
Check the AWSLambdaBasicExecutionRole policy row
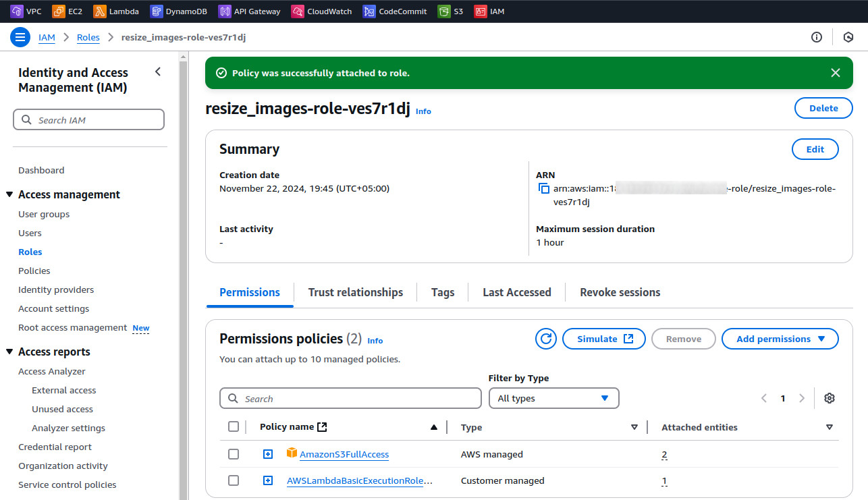(x=234, y=480)
